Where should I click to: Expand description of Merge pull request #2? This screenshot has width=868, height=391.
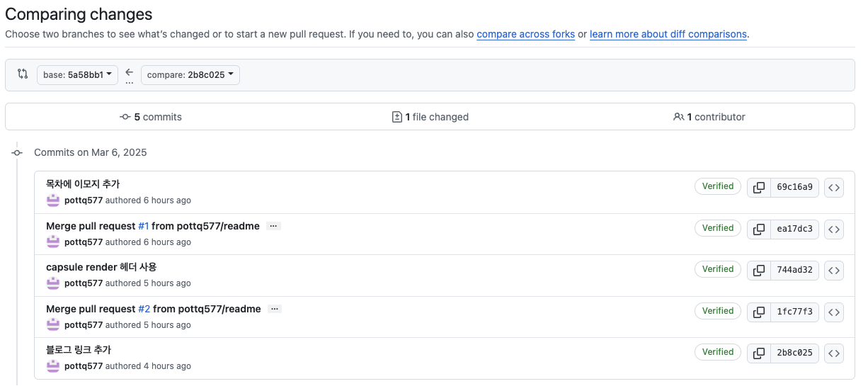pos(275,309)
